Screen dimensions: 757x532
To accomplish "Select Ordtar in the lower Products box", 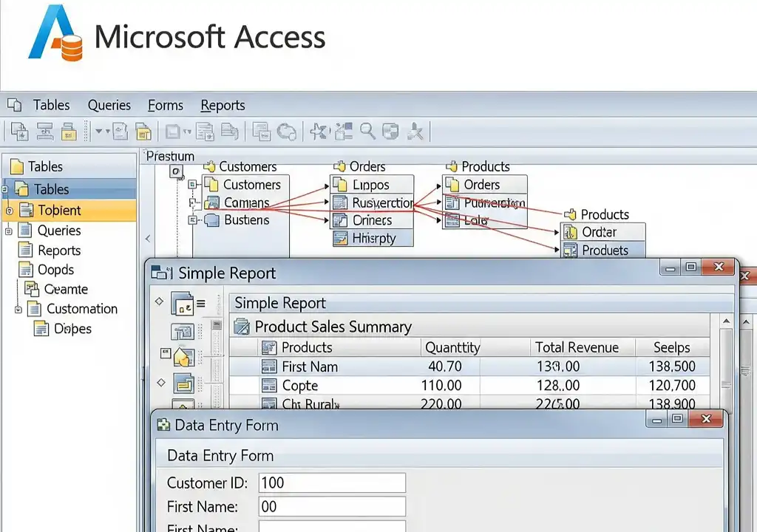I will click(x=603, y=232).
